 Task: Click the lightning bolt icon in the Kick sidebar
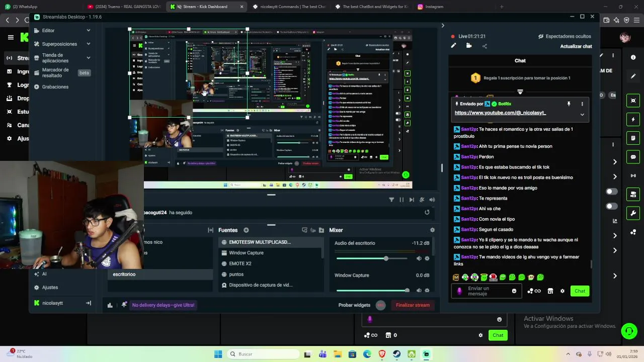(633, 120)
